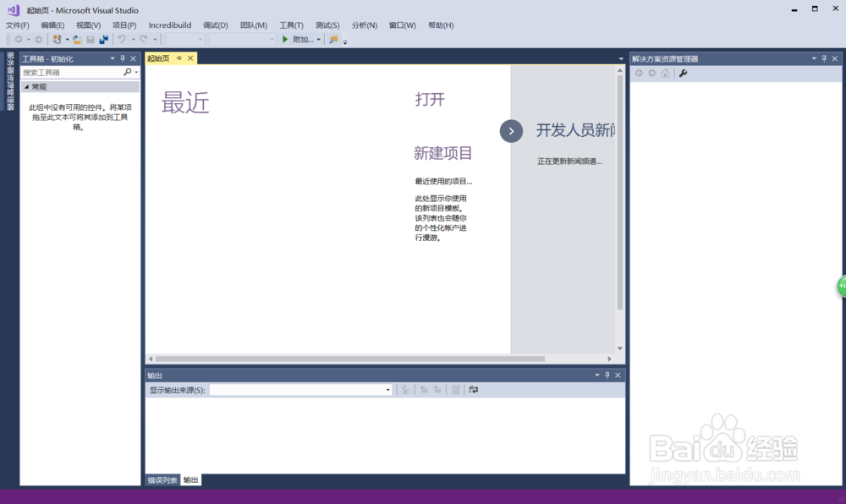
Task: Select the 输出 tab at the bottom
Action: click(x=190, y=479)
